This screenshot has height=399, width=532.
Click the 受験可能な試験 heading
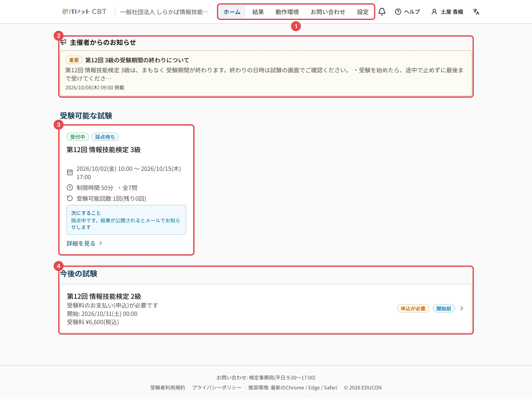pos(86,116)
